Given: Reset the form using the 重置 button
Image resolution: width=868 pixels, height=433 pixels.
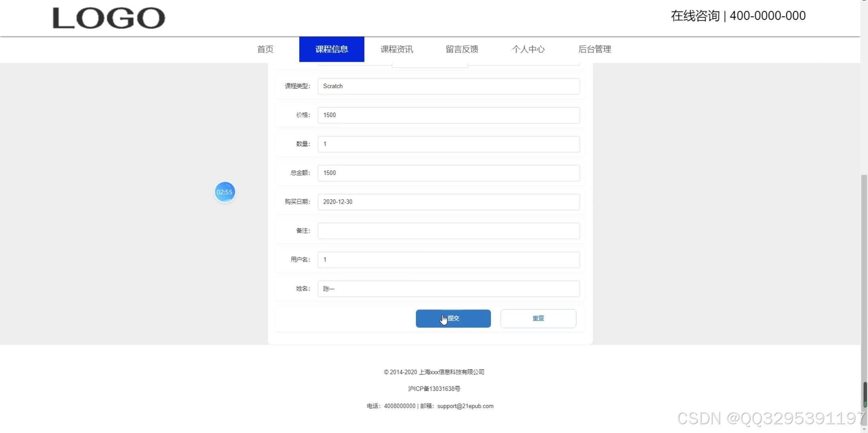Looking at the screenshot, I should [538, 318].
